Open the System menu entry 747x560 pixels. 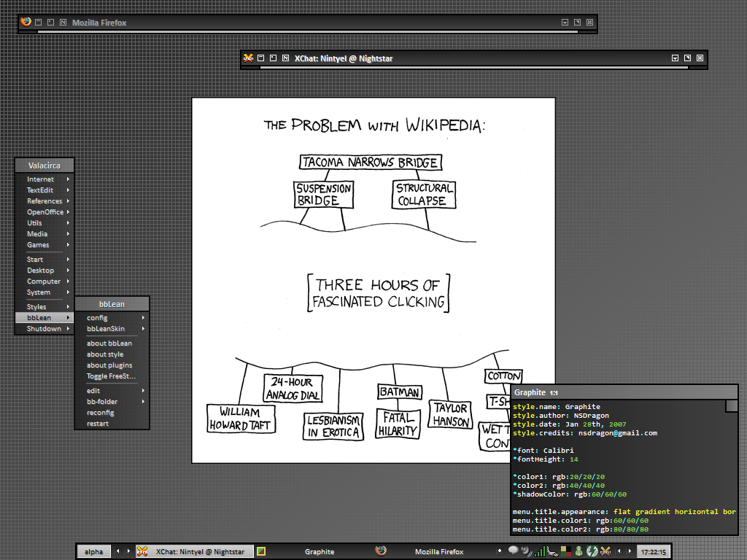tap(44, 292)
